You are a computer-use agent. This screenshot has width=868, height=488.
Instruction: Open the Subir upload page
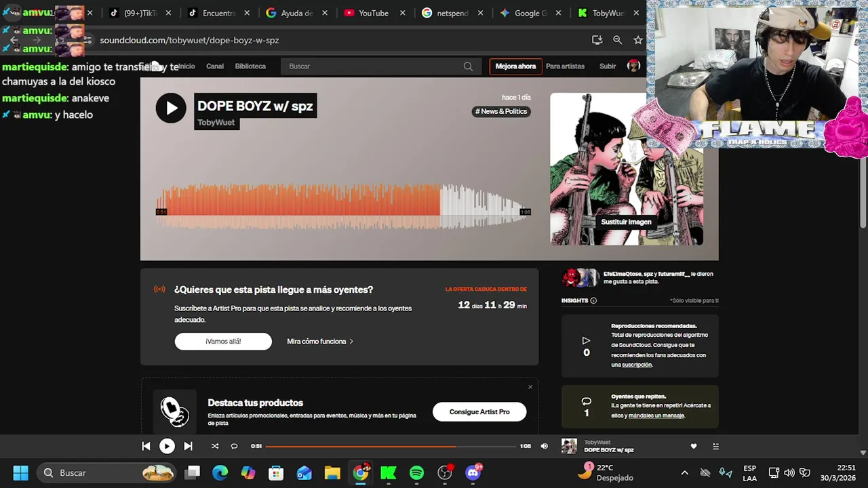(608, 66)
